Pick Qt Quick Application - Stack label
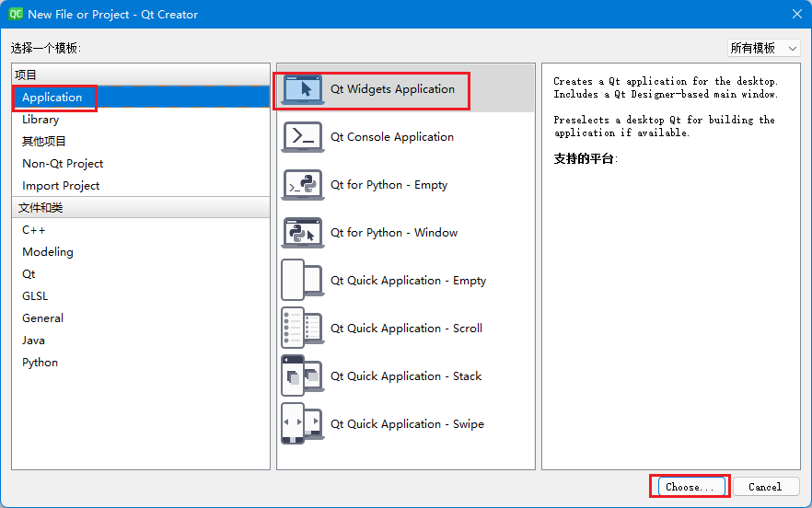 (x=406, y=376)
